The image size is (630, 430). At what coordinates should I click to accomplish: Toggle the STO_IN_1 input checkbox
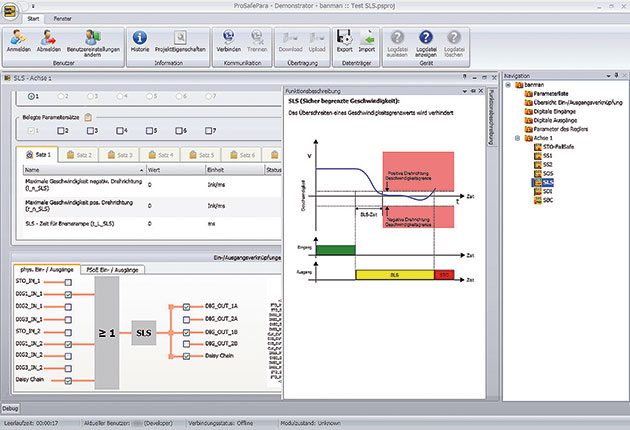coord(67,282)
